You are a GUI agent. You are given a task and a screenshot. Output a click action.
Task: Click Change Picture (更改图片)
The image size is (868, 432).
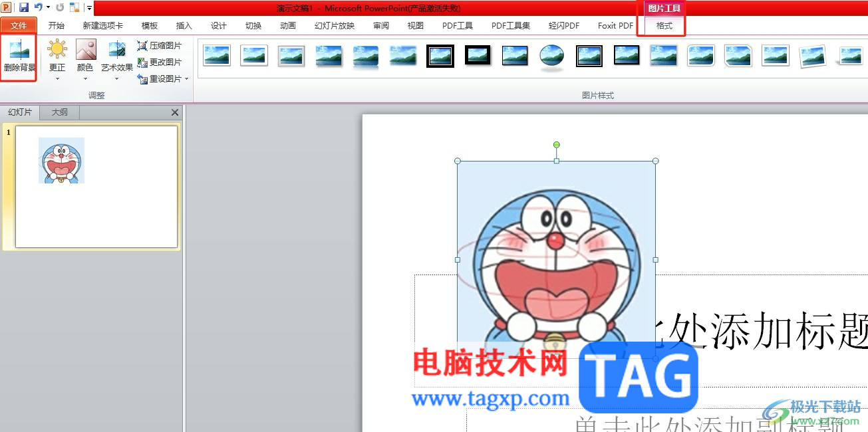click(x=159, y=62)
